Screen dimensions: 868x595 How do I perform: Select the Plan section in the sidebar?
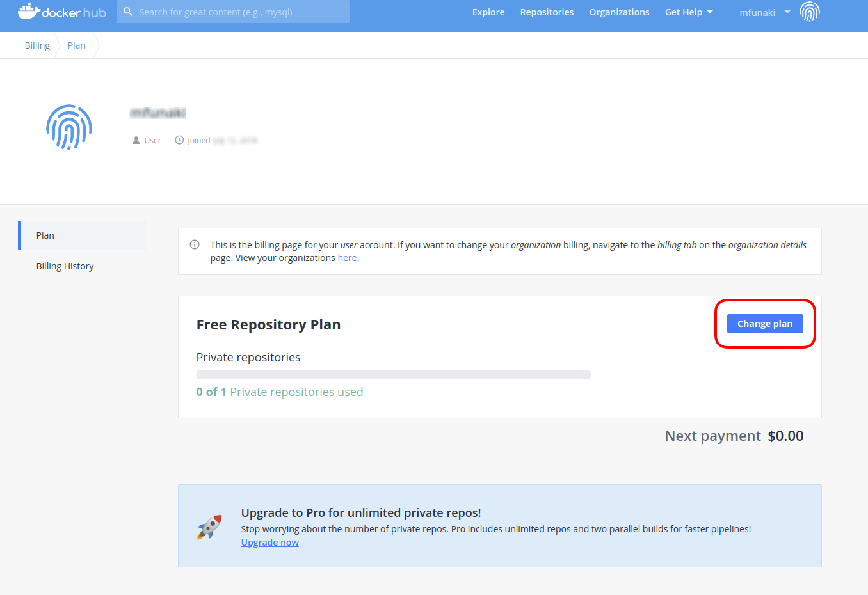45,235
